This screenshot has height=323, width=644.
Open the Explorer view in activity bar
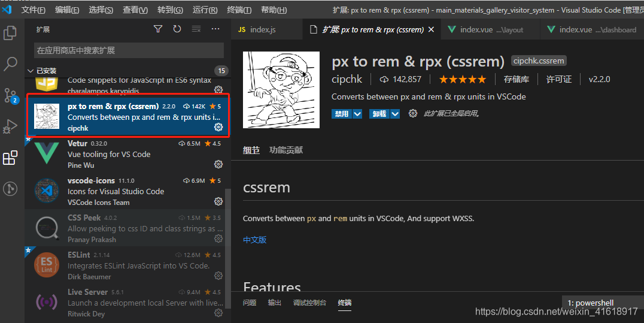pos(10,33)
